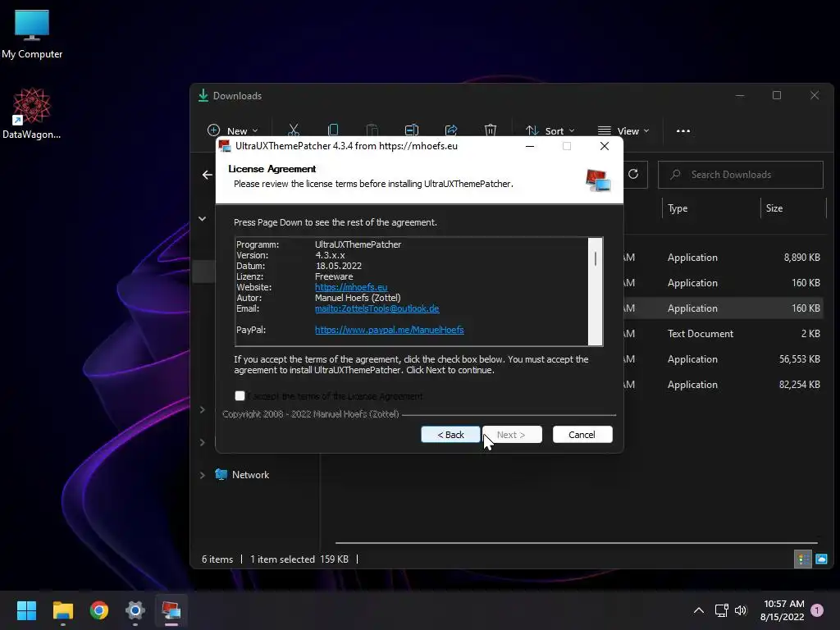Image resolution: width=840 pixels, height=630 pixels.
Task: Click the volume speaker tray icon
Action: pos(741,610)
